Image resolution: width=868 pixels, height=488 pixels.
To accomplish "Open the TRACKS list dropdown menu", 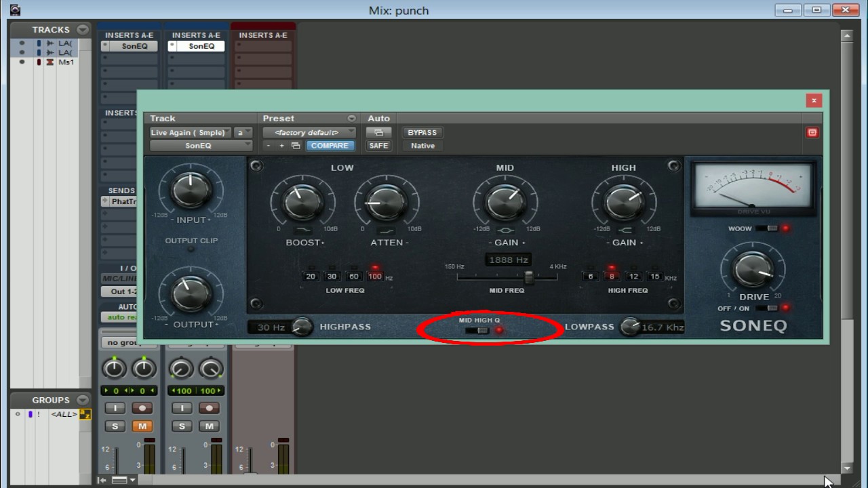I will click(x=83, y=29).
